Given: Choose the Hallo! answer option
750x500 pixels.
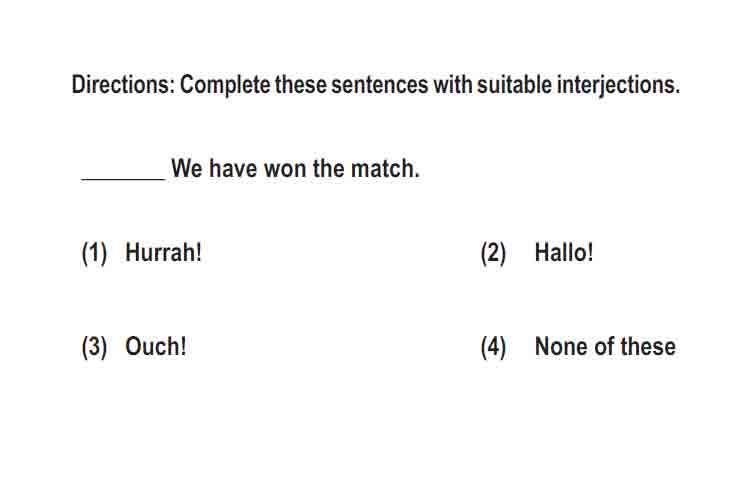Looking at the screenshot, I should [x=564, y=252].
